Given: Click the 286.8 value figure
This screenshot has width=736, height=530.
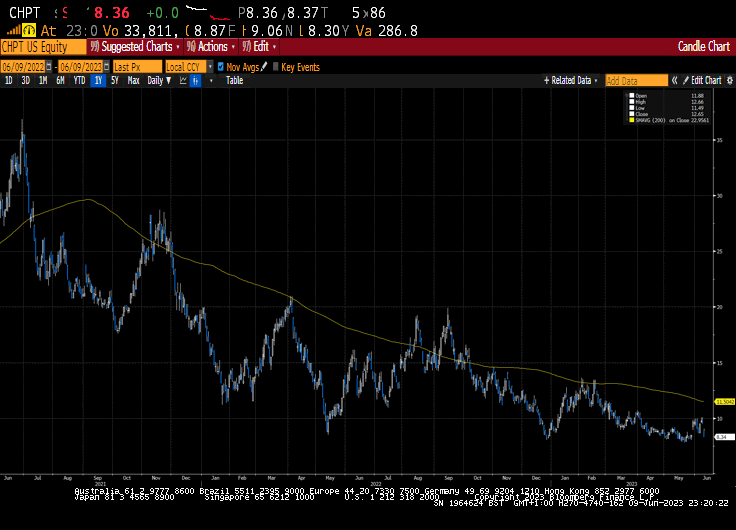Looking at the screenshot, I should (x=398, y=31).
